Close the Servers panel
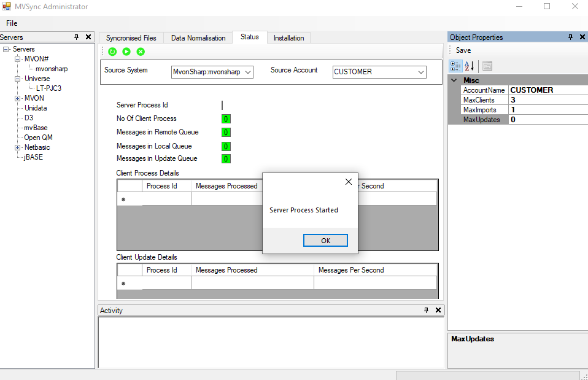Image resolution: width=588 pixels, height=380 pixels. point(88,37)
